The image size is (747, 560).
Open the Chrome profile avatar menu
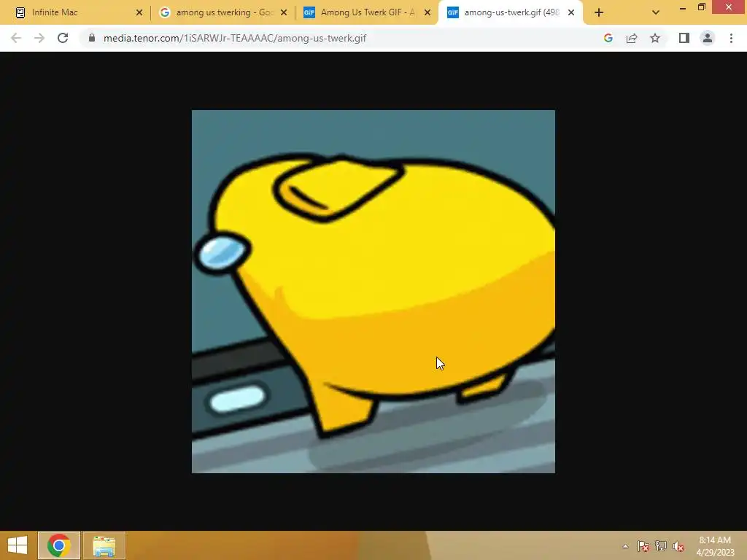708,38
